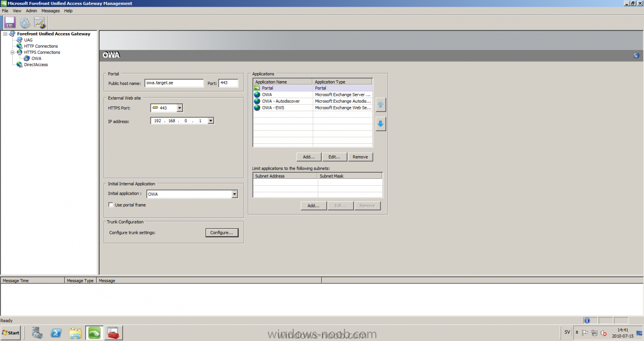Click the root Forefront gateway icon in tree
Image resolution: width=644 pixels, height=341 pixels.
coord(12,34)
